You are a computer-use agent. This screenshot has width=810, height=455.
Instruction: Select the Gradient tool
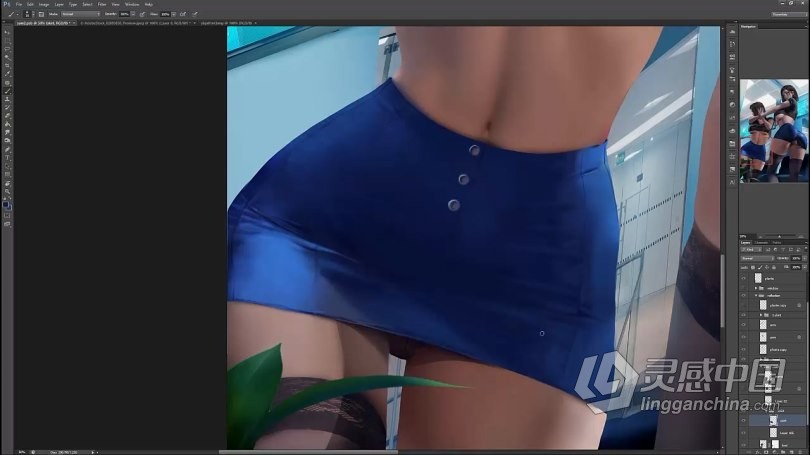click(x=7, y=124)
